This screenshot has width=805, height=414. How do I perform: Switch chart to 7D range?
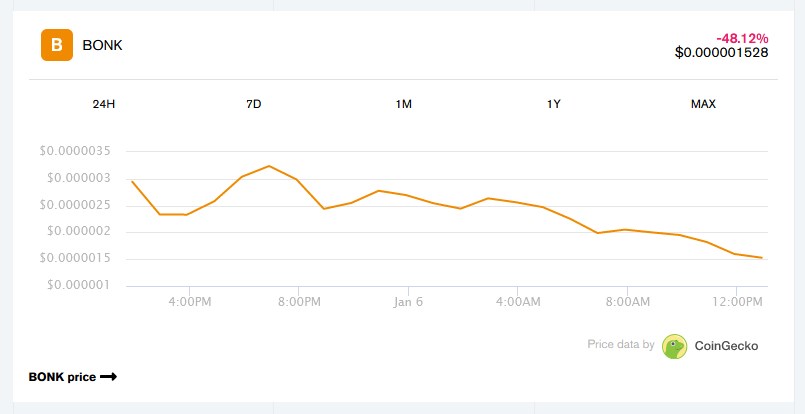coord(254,104)
